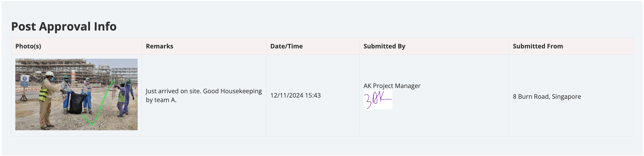Select the Remarks column header

pyautogui.click(x=159, y=46)
